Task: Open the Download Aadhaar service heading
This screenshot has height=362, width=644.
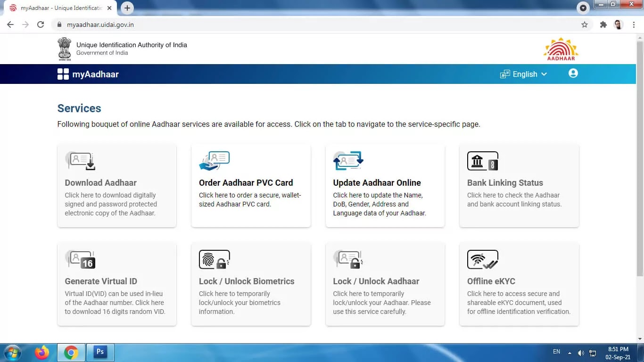Action: [101, 183]
